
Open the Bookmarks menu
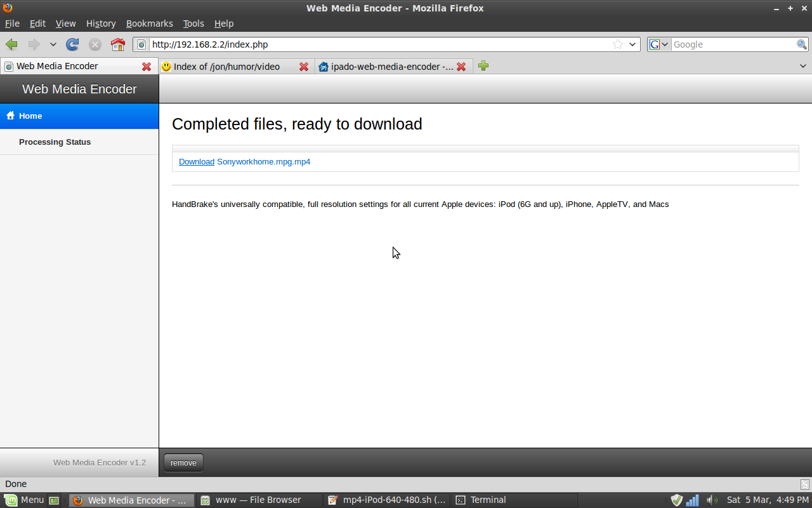pos(149,23)
